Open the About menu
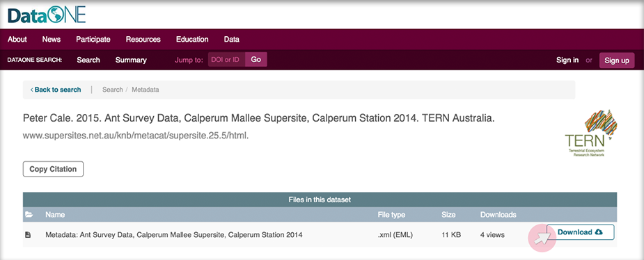Viewport: 644px width, 260px height. (x=17, y=40)
